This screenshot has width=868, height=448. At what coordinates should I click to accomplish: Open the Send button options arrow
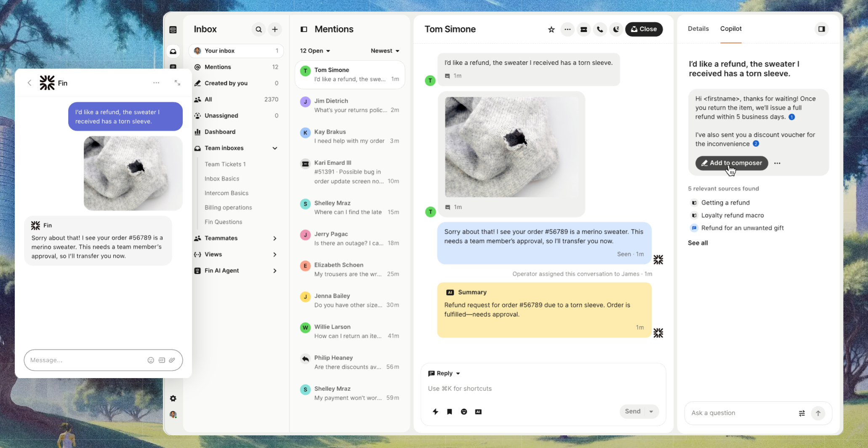click(651, 411)
